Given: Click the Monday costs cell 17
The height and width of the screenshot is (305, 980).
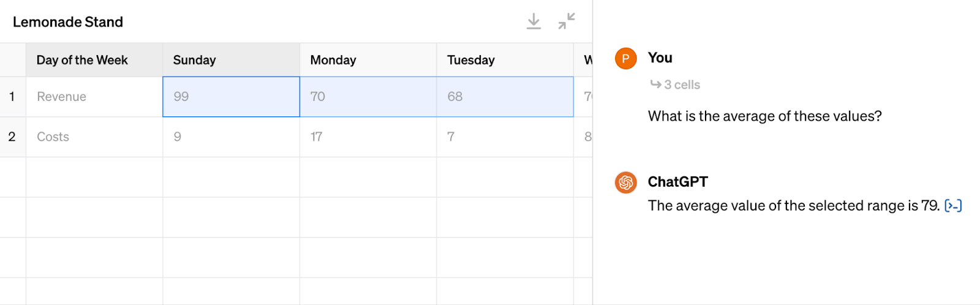Looking at the screenshot, I should click(368, 137).
